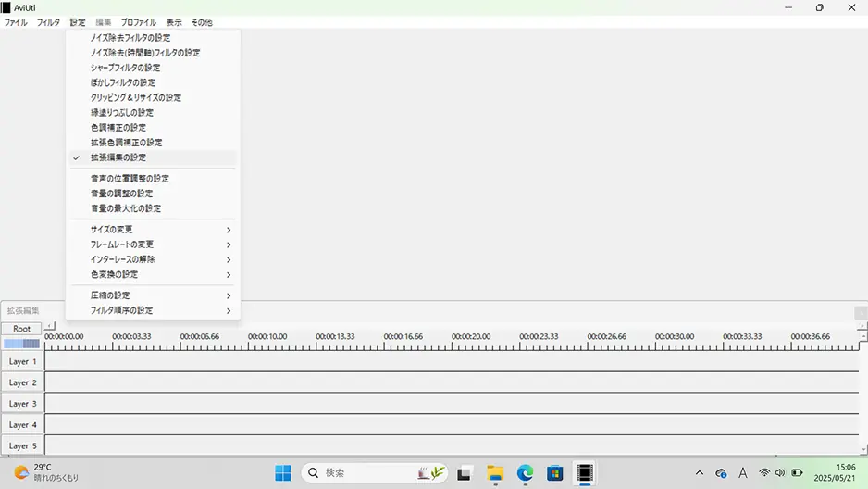The height and width of the screenshot is (489, 868).
Task: Launch Microsoft Edge from taskbar
Action: coord(525,473)
